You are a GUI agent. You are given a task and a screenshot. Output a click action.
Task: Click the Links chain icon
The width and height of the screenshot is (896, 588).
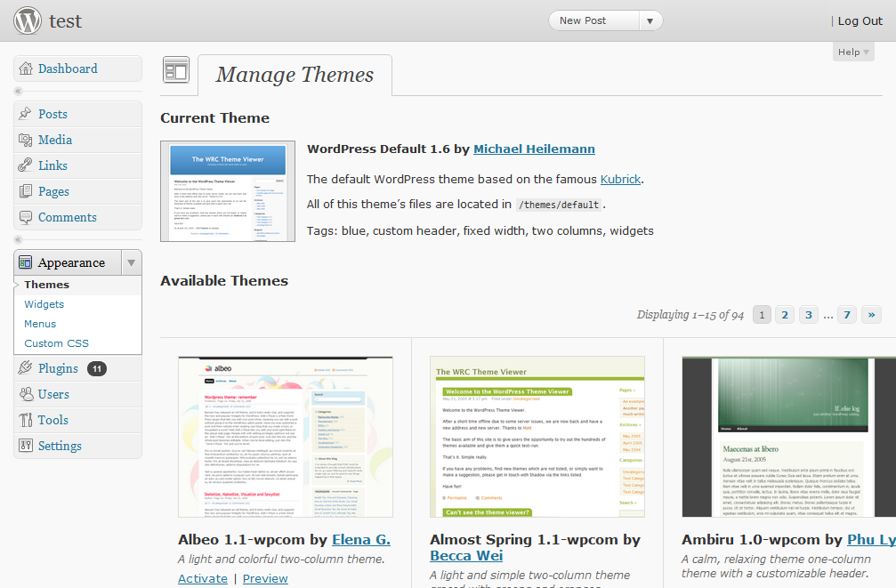coord(25,165)
